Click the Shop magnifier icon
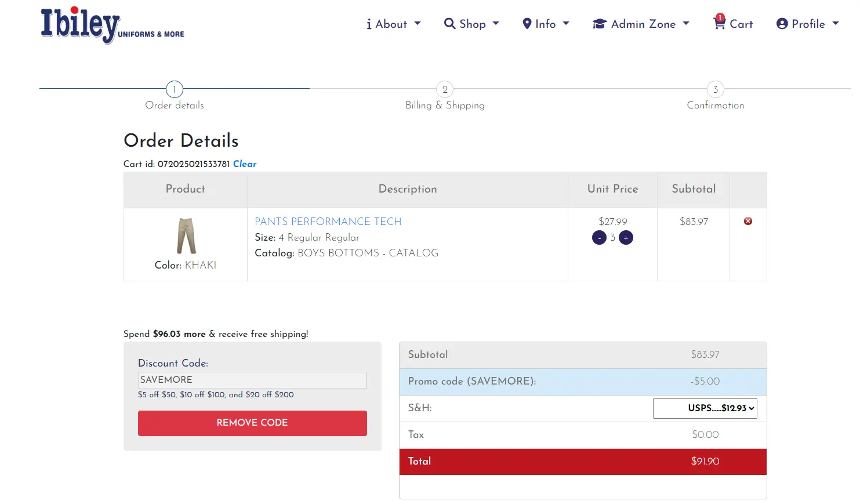The image size is (860, 504). pos(449,24)
